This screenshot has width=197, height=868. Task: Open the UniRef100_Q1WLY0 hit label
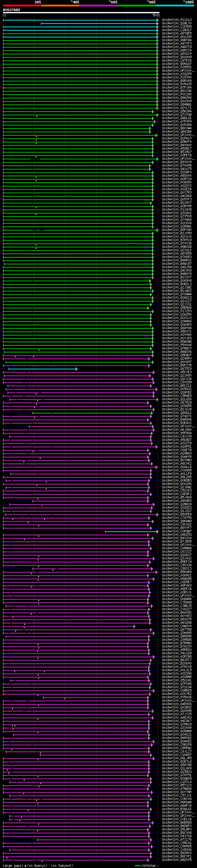coord(176,23)
